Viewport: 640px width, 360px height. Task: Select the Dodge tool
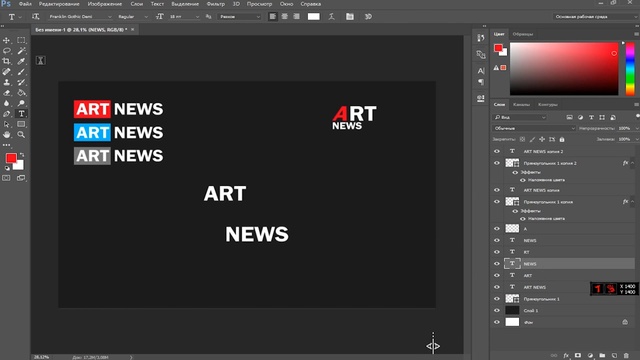21,103
